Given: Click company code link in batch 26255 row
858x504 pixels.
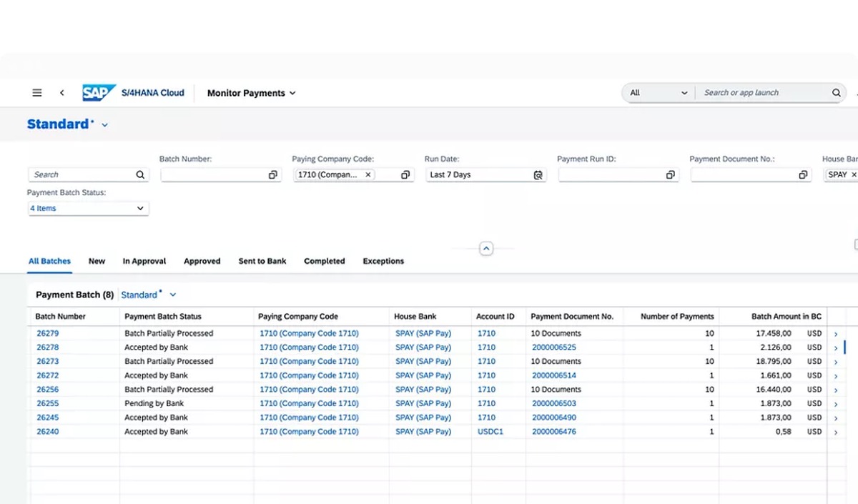Looking at the screenshot, I should tap(309, 403).
